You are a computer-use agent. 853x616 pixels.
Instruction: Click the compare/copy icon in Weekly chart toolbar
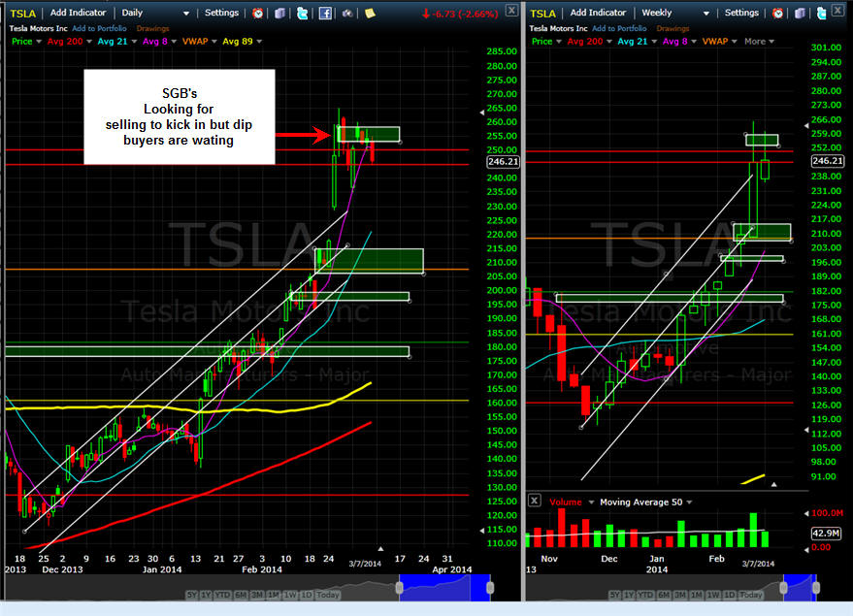(x=800, y=13)
